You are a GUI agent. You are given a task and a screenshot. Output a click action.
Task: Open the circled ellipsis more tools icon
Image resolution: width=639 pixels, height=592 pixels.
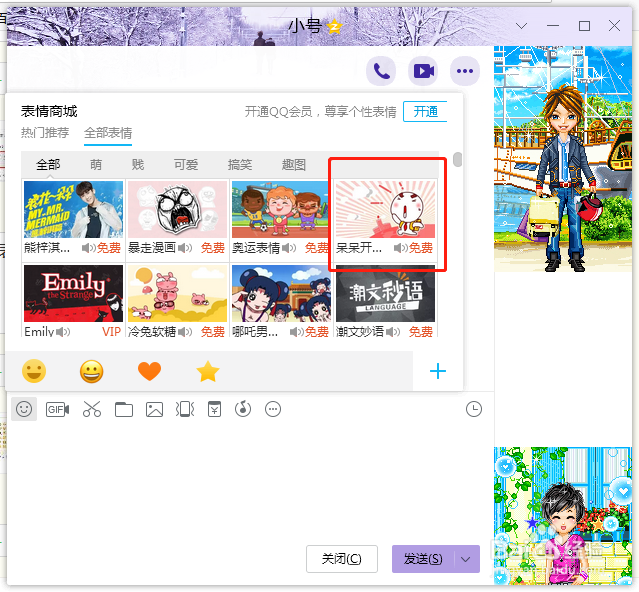pos(273,409)
